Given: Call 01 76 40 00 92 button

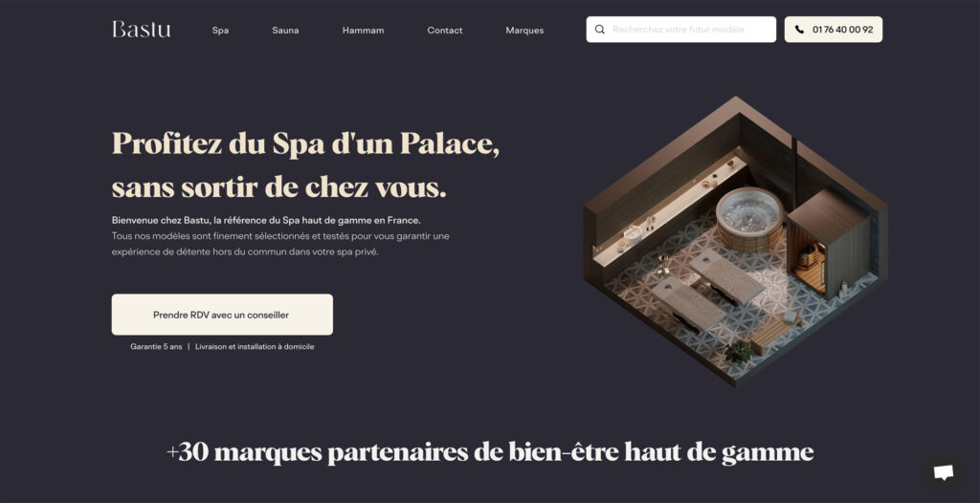Looking at the screenshot, I should click(x=834, y=30).
